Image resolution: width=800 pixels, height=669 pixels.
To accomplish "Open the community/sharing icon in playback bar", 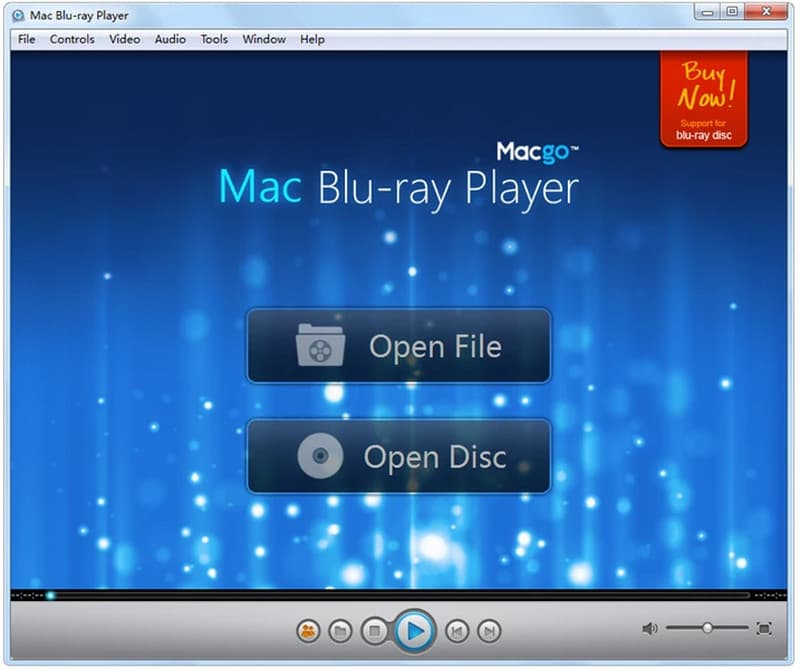I will [308, 631].
